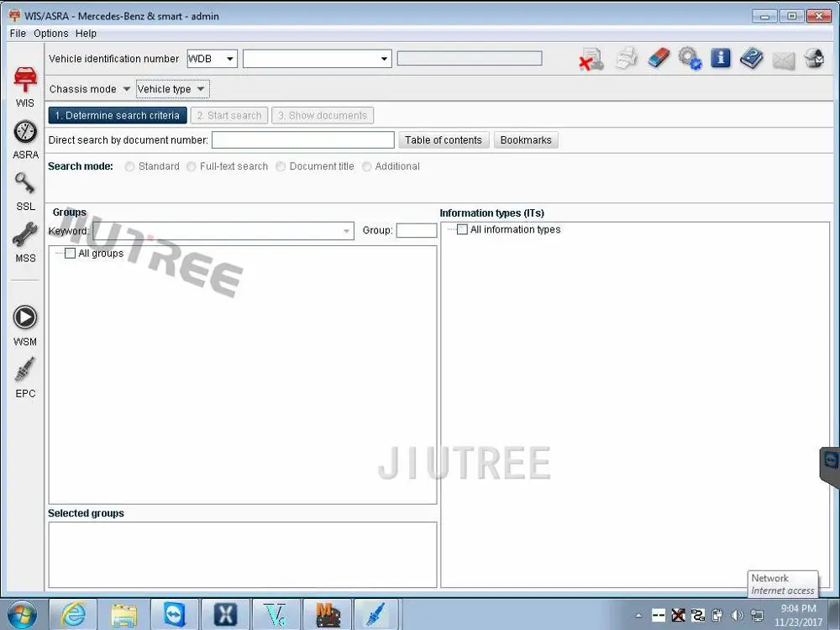Select the Document title radio

(x=281, y=166)
